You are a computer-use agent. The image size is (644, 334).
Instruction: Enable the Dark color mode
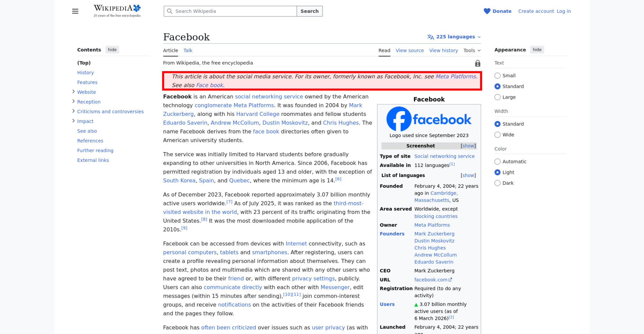[x=497, y=183]
